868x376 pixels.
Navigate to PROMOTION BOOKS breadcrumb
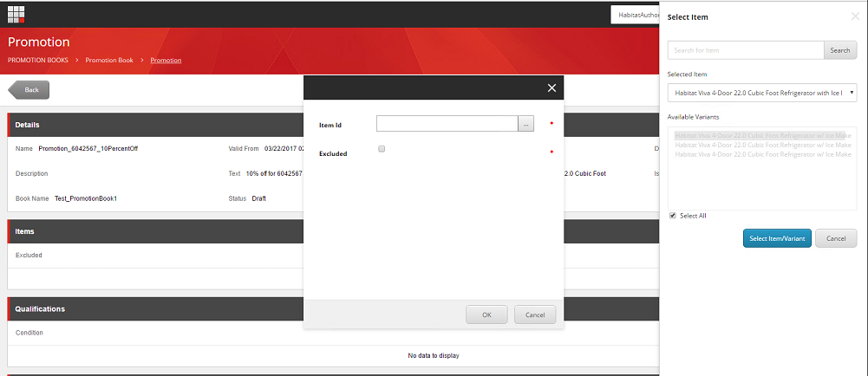coord(37,60)
